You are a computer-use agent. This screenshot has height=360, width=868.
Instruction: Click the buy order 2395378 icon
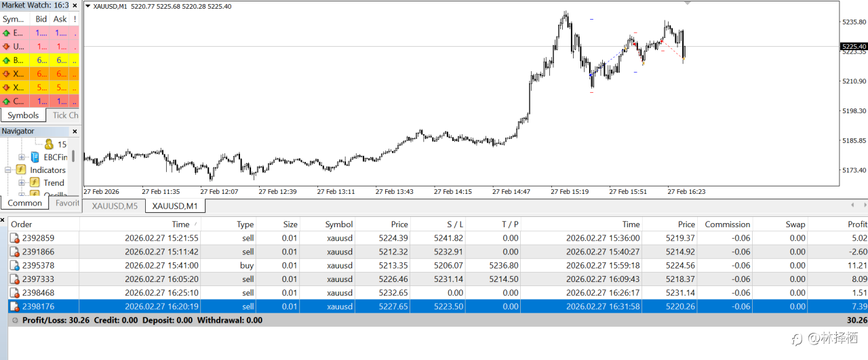point(14,266)
